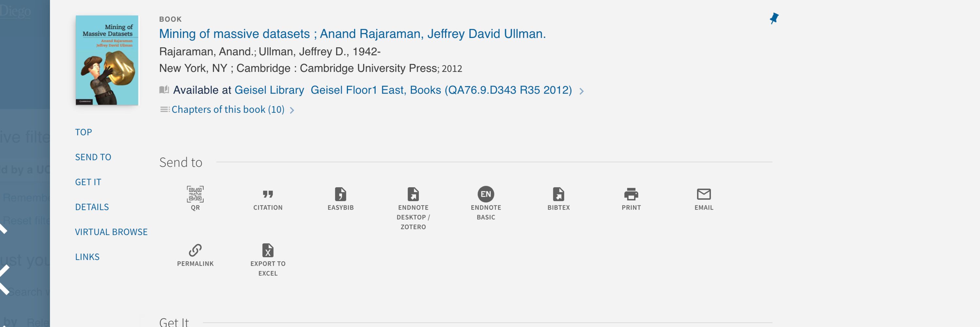This screenshot has height=327, width=980.
Task: Go to Virtual Browse section
Action: pyautogui.click(x=111, y=232)
